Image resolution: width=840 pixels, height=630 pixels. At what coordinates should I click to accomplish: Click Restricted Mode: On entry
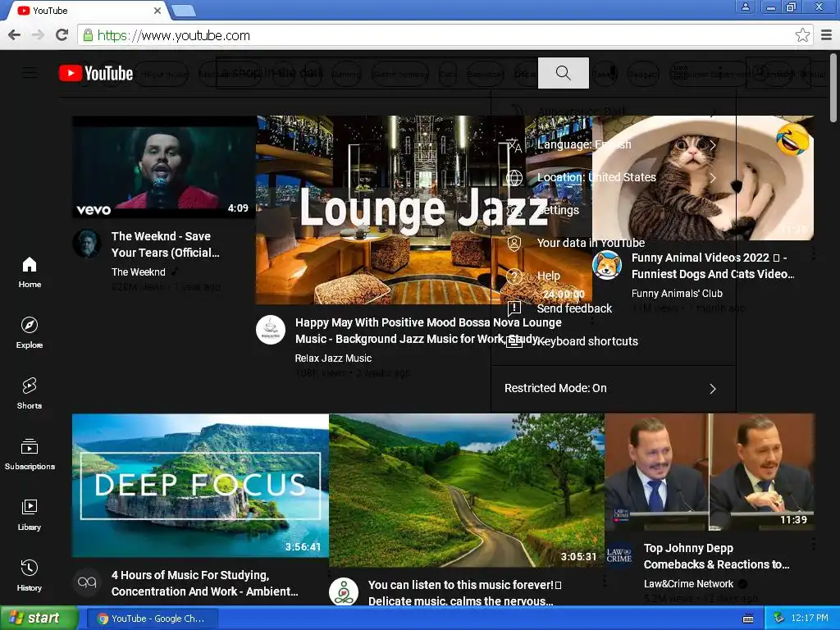[x=614, y=388]
